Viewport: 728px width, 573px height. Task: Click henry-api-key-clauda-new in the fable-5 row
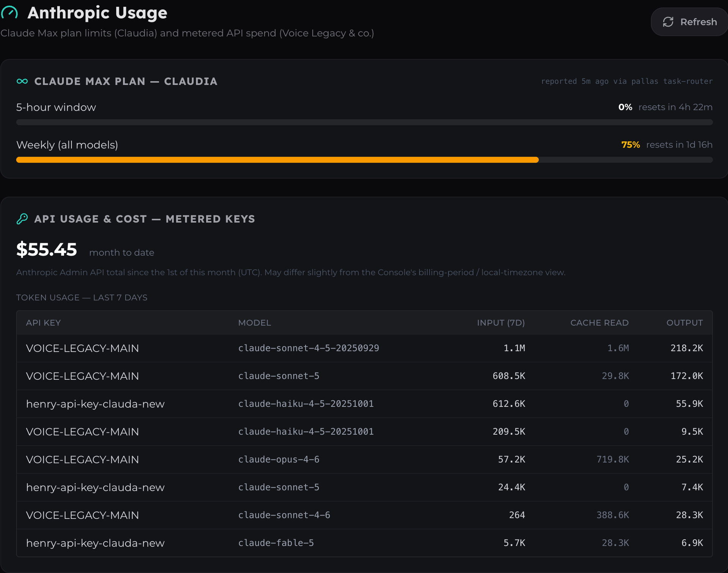click(95, 543)
